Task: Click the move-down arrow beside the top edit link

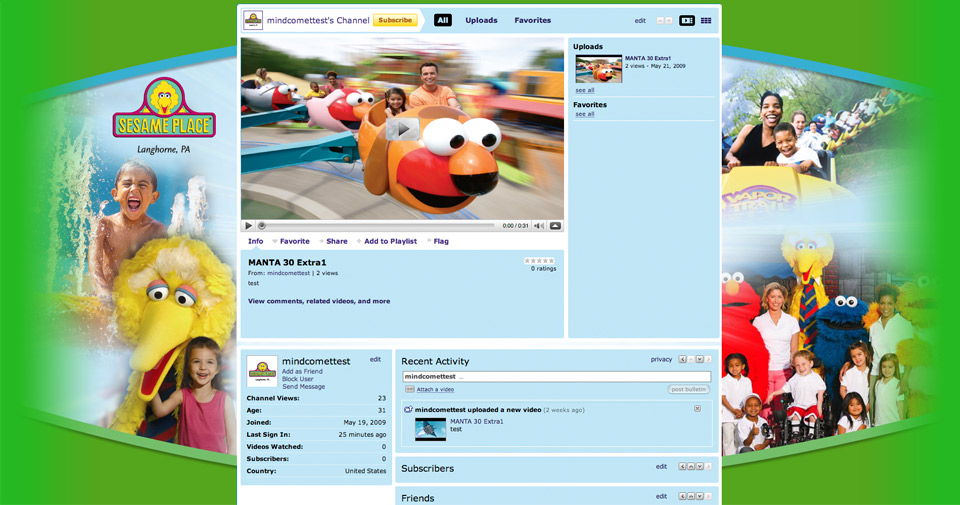Action: coord(669,21)
